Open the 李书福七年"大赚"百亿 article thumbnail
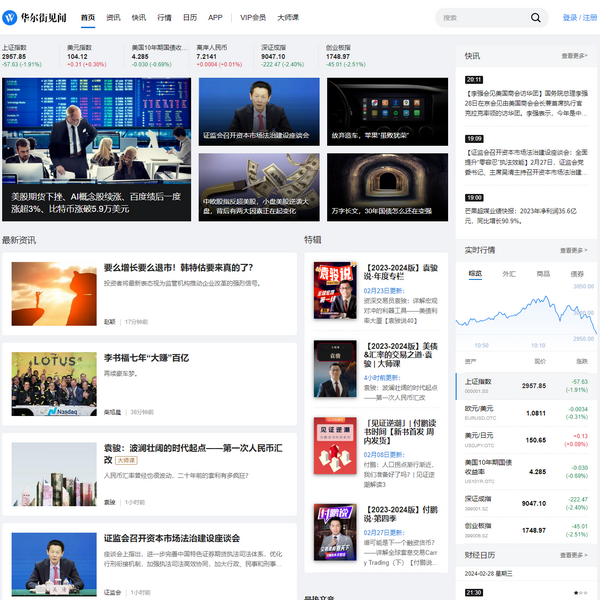Viewport: 600px width, 600px height. (x=47, y=384)
